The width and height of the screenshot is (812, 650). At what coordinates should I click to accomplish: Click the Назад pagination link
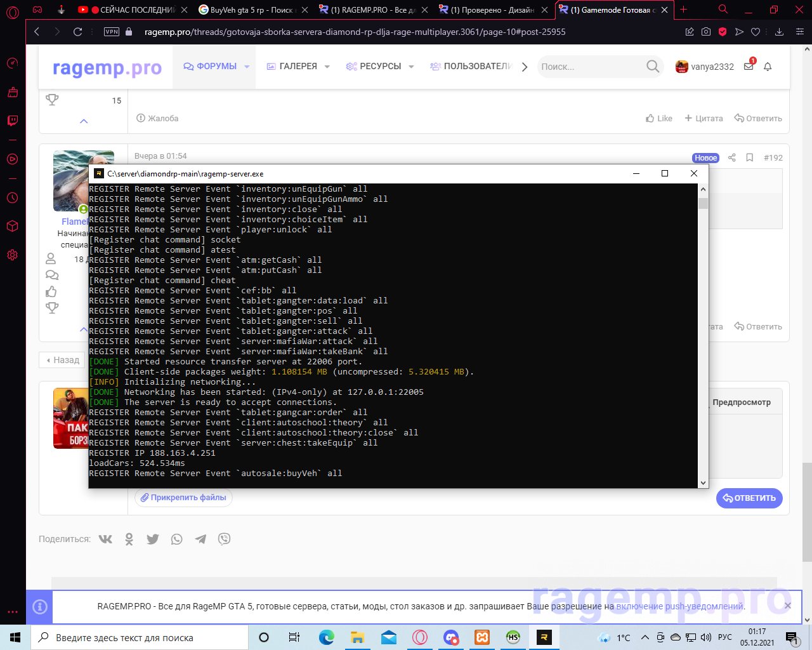(62, 360)
